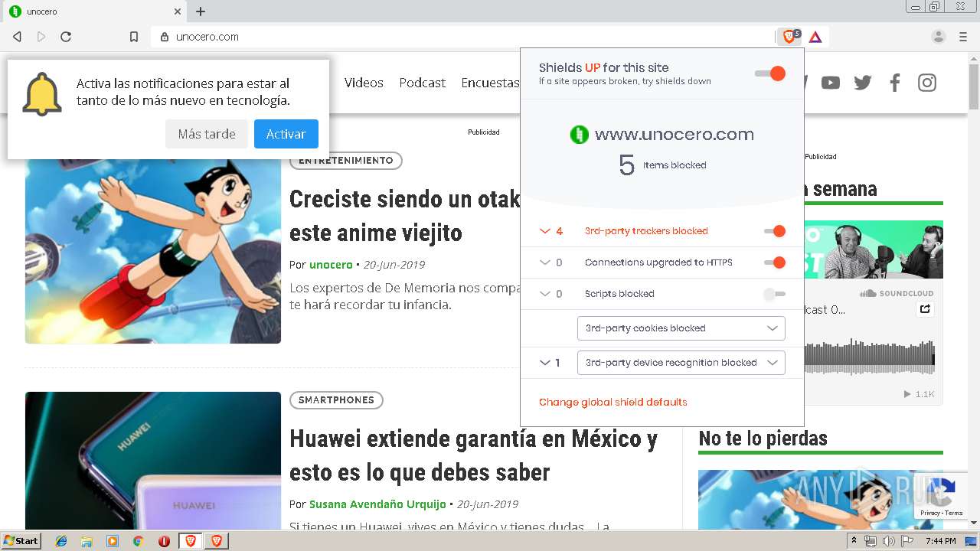980x551 pixels.
Task: Open the Windows Start menu
Action: coord(21,541)
